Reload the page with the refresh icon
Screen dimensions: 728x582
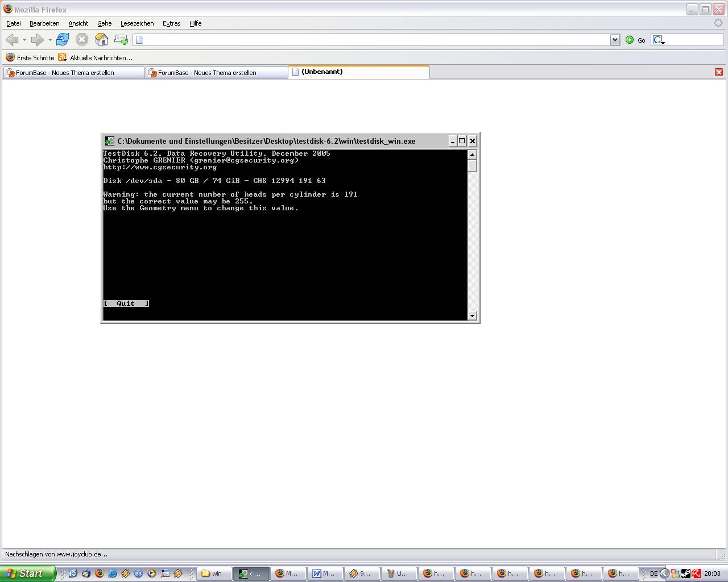point(63,39)
